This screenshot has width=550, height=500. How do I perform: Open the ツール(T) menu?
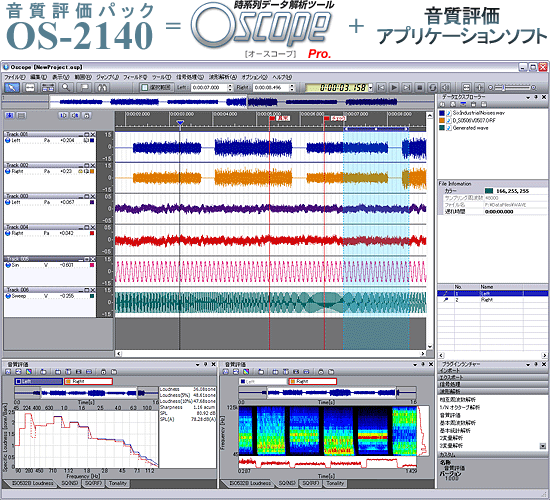tap(161, 77)
